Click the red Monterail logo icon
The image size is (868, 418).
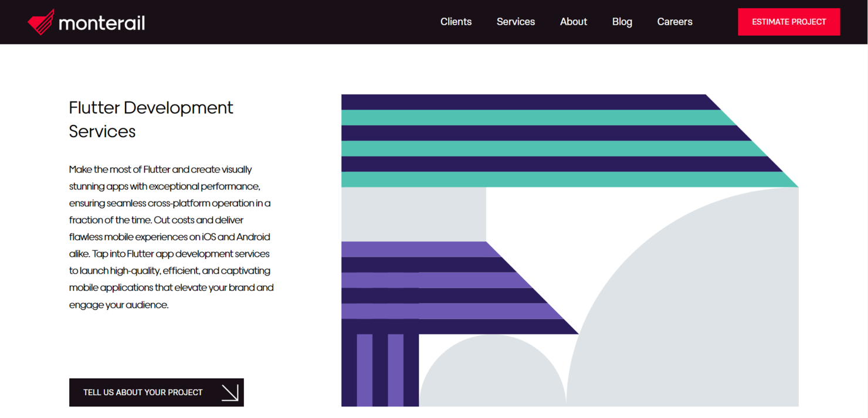click(41, 22)
